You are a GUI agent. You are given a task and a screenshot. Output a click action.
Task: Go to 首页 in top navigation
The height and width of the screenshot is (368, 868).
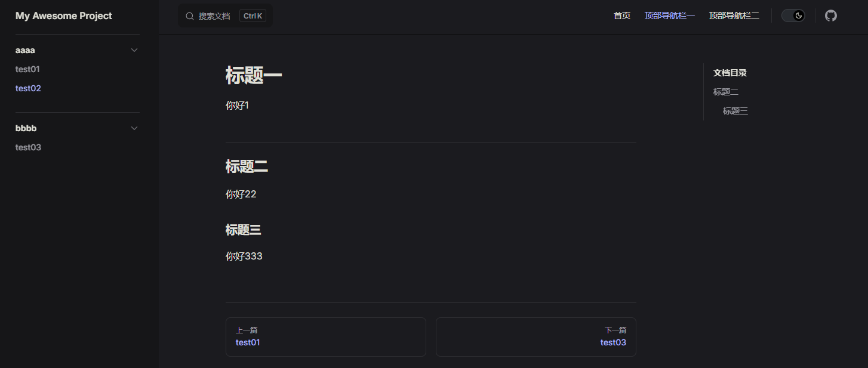coord(621,16)
